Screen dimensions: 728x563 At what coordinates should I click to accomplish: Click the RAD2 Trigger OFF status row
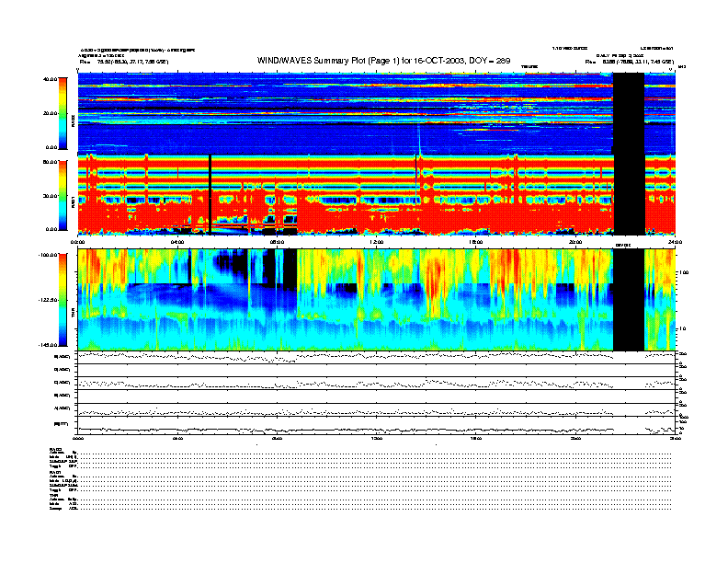pos(359,465)
